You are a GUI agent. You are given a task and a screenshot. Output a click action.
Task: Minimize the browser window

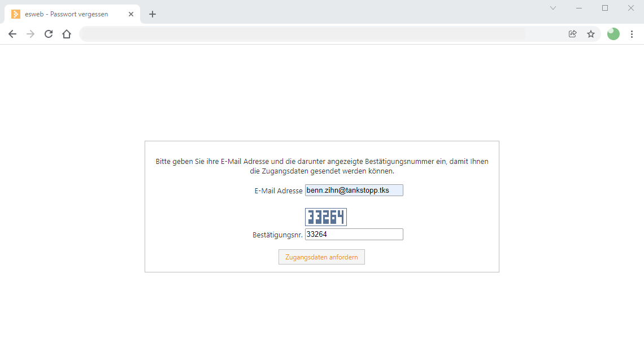click(579, 8)
